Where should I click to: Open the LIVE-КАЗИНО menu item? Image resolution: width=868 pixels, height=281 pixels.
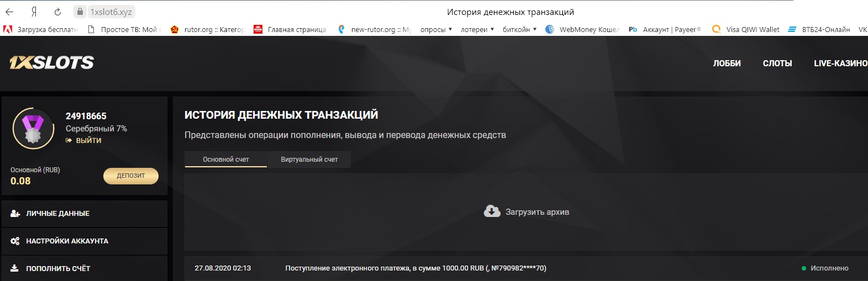pyautogui.click(x=840, y=63)
